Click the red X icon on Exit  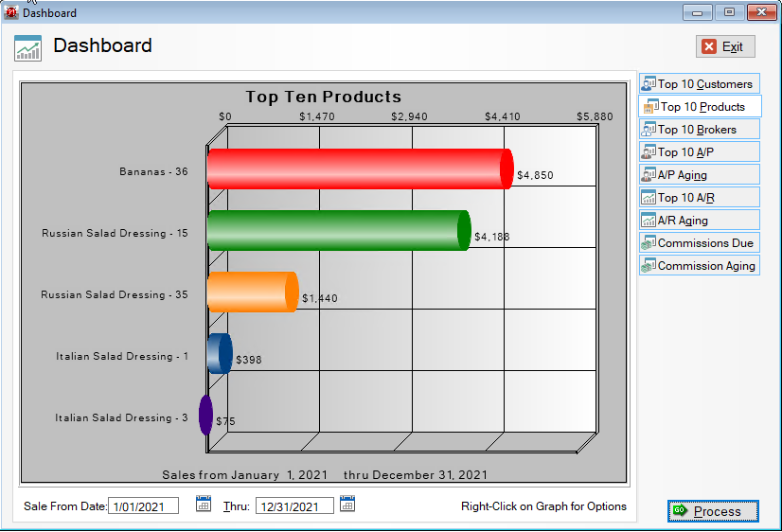pos(709,46)
